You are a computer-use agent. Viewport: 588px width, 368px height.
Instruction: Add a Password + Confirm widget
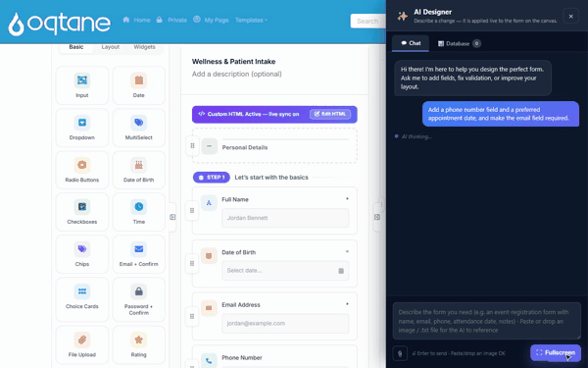(x=139, y=299)
